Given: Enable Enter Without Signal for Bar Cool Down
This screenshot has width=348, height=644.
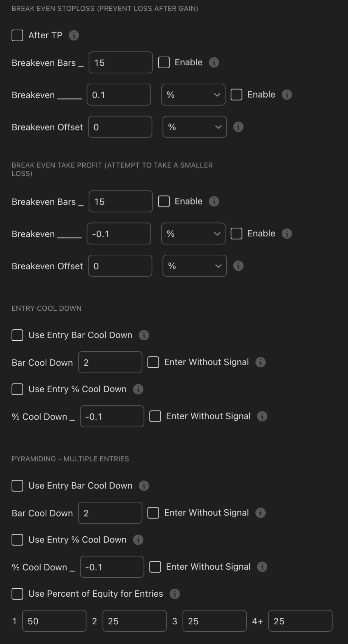Looking at the screenshot, I should coord(153,362).
